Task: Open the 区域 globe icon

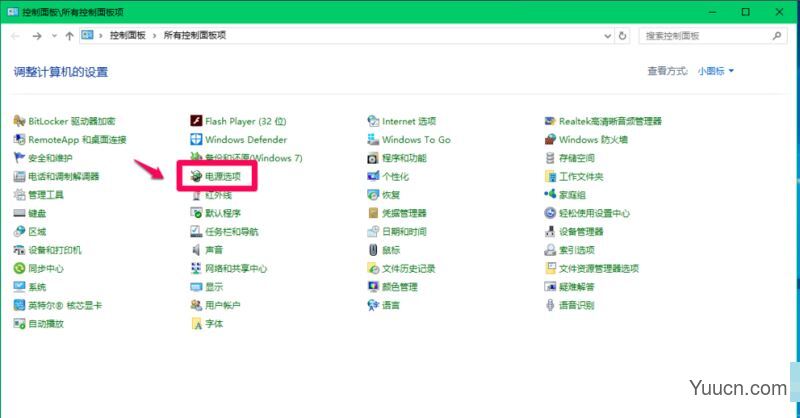Action: (x=19, y=231)
